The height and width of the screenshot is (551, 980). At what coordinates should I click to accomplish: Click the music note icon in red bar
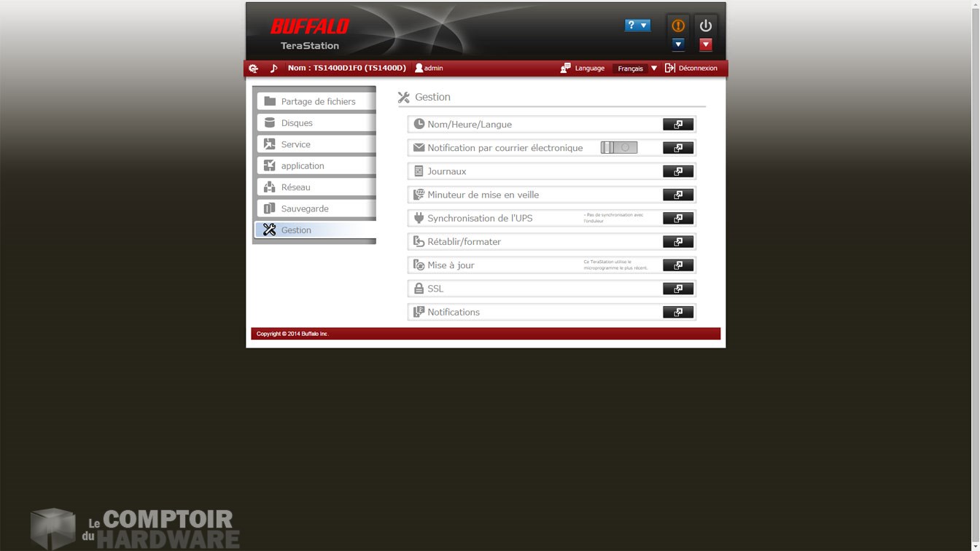[273, 69]
